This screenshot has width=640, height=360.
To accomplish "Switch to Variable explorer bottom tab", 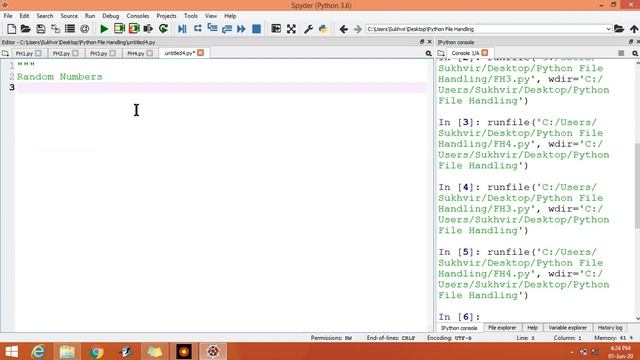I will point(567,328).
